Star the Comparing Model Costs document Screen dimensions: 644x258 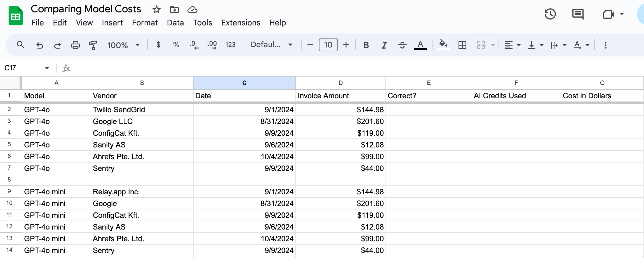tap(156, 10)
